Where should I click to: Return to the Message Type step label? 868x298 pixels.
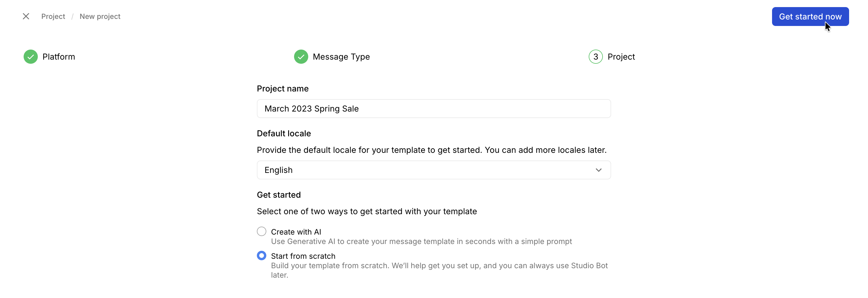341,57
